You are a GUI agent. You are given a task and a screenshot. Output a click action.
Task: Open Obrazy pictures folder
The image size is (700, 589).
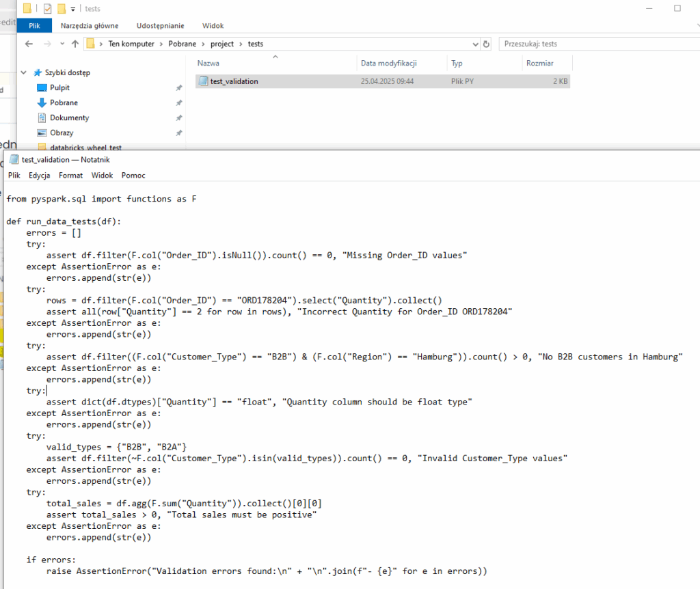(x=61, y=133)
